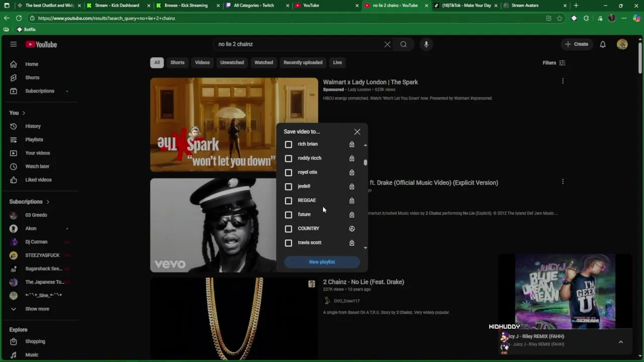Open browser extensions puzzle icon
This screenshot has width=644, height=362.
click(586, 18)
